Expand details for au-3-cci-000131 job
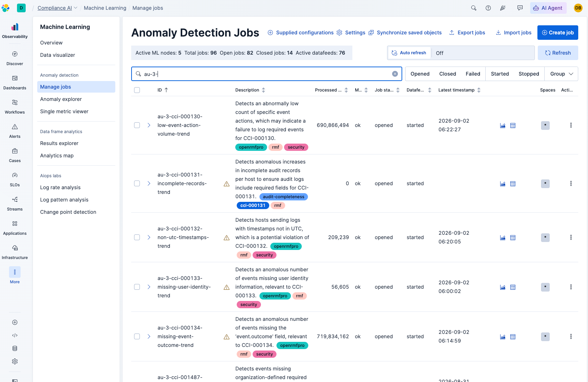Image resolution: width=588 pixels, height=382 pixels. pos(149,183)
